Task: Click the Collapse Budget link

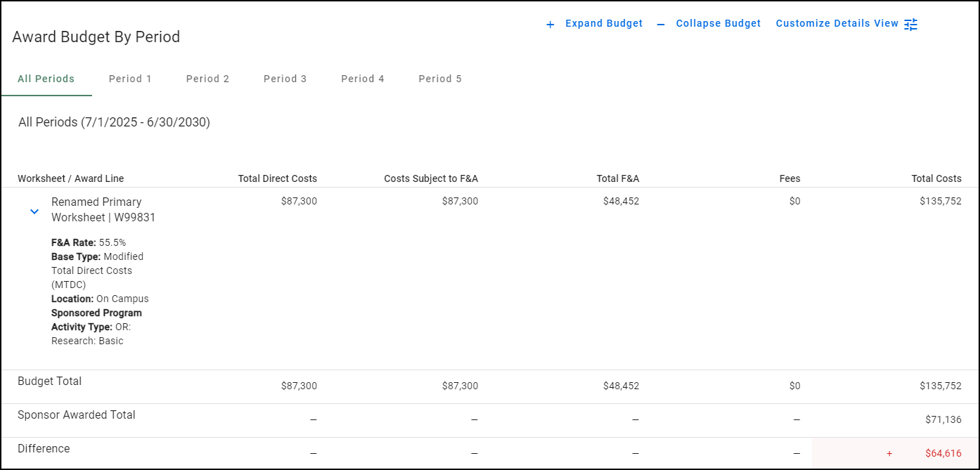Action: pyautogui.click(x=718, y=24)
